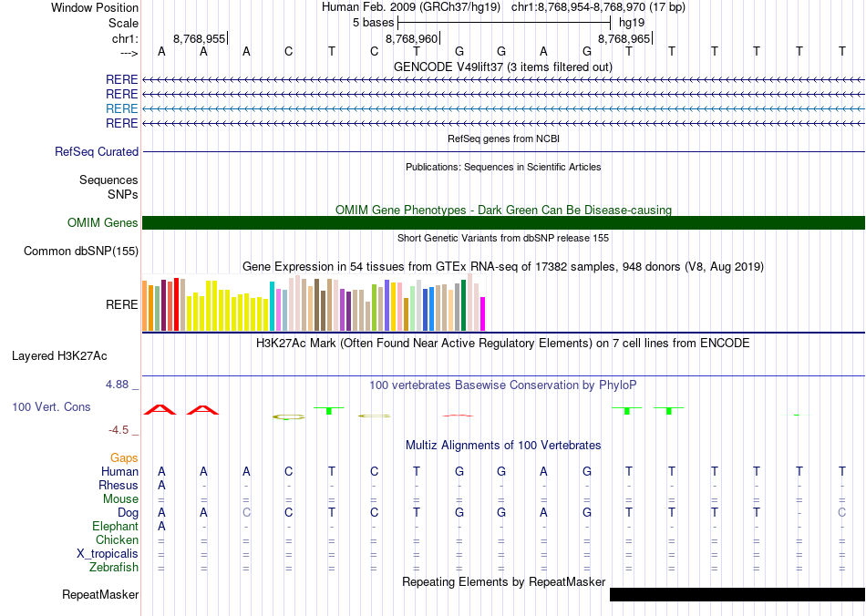This screenshot has width=866, height=616.
Task: Click the 8,768,960 coordinate marker
Action: point(411,38)
